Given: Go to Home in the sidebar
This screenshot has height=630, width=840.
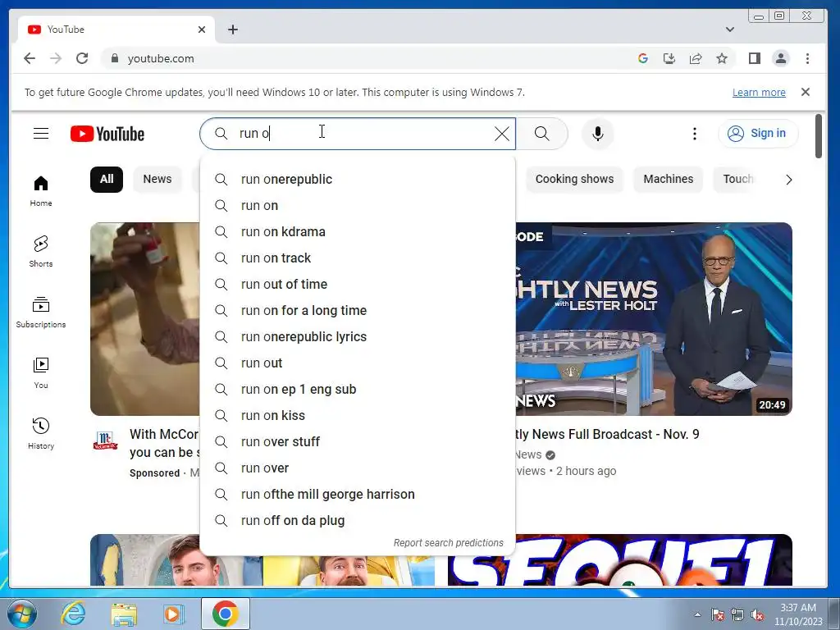Looking at the screenshot, I should [x=41, y=191].
